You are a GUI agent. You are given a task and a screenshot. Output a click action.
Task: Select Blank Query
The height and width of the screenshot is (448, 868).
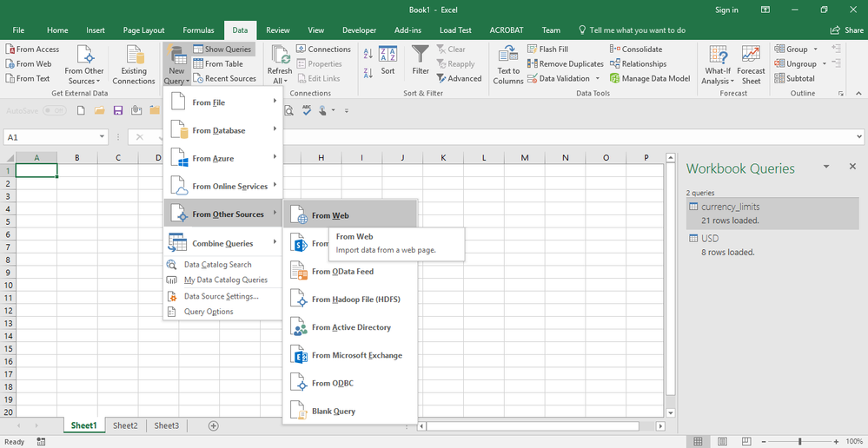350,412
